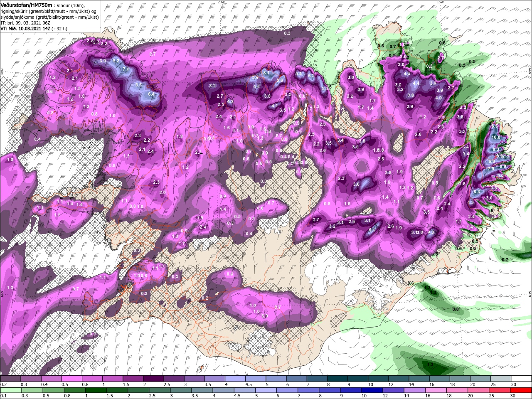Click the 20W longitude label
Screen dimensions: 532x399
click(221, 2)
